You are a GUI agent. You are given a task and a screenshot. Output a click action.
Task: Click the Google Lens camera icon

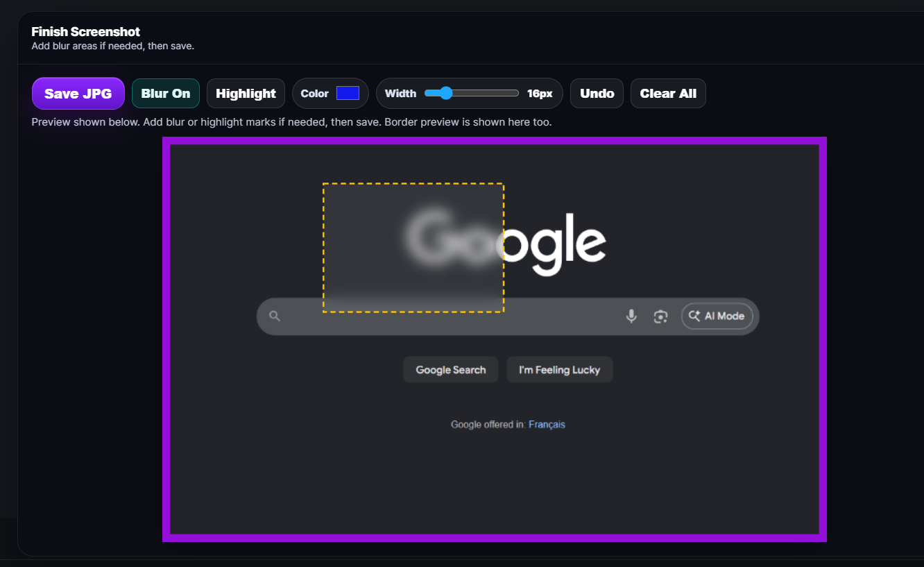pyautogui.click(x=660, y=316)
